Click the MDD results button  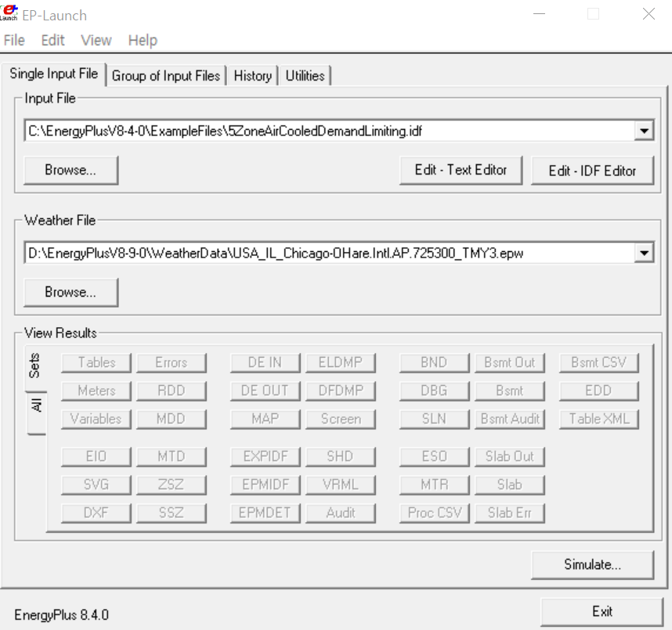point(171,419)
